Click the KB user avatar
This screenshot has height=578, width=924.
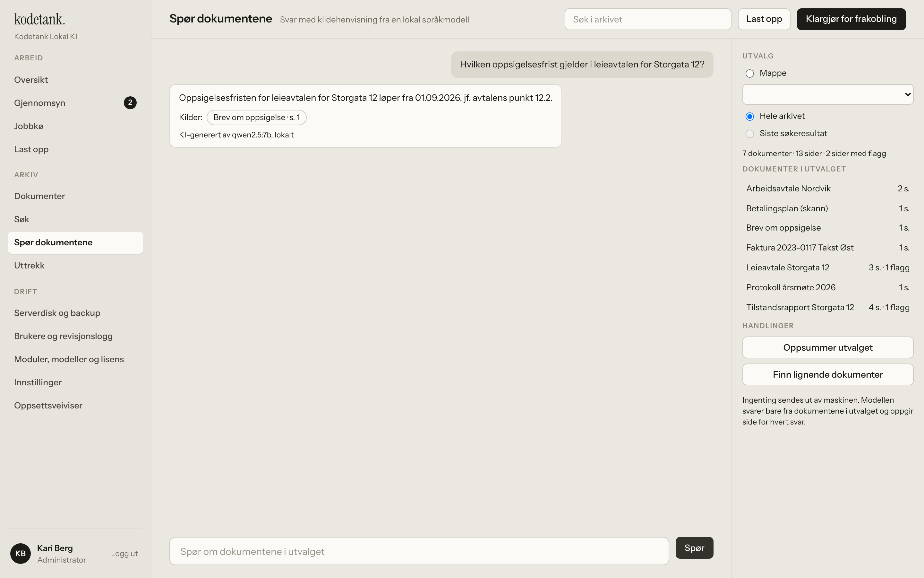coord(20,553)
